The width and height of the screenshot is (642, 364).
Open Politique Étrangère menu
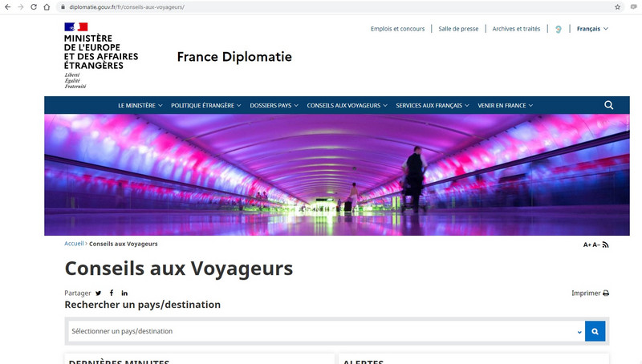(206, 106)
